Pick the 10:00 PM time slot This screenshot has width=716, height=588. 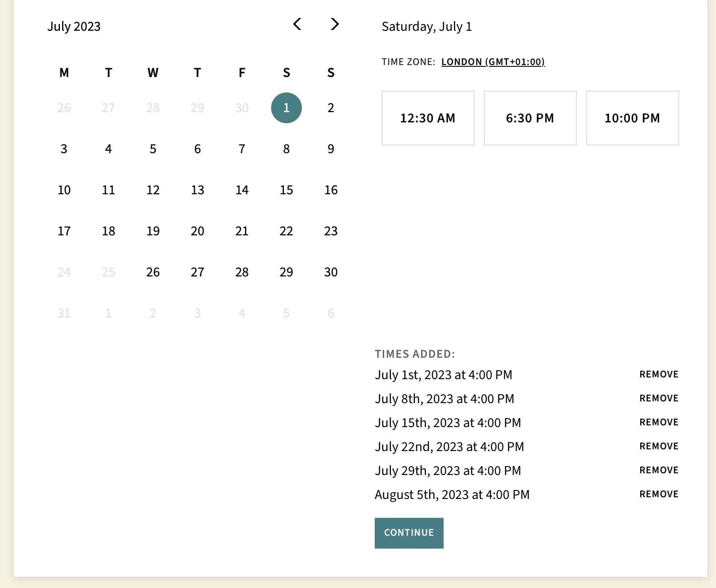pyautogui.click(x=632, y=118)
